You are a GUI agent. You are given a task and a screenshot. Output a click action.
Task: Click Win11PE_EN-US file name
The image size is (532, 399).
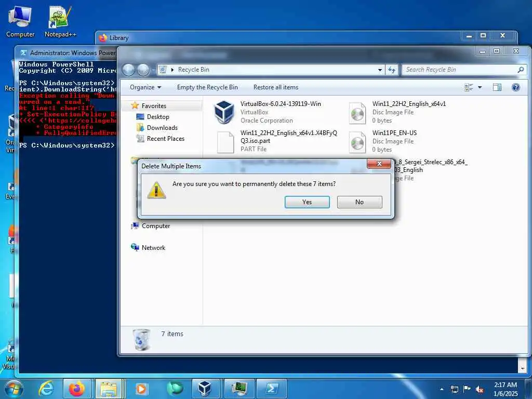point(394,133)
